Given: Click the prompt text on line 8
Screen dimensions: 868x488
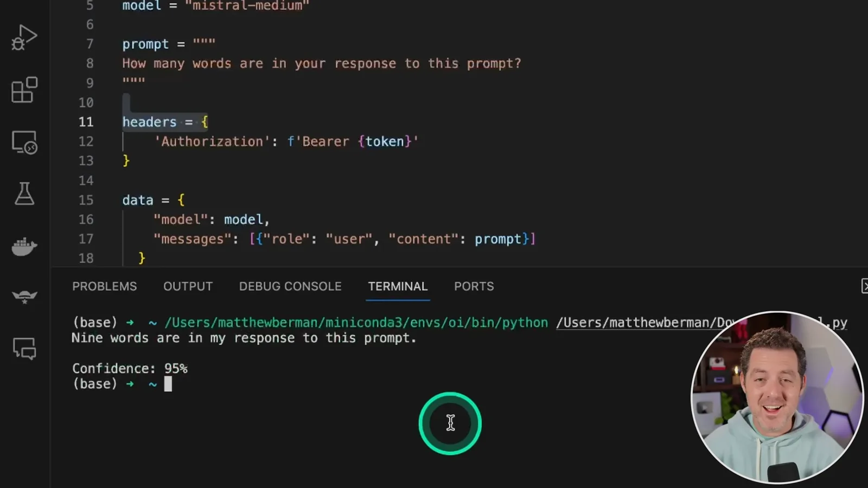Looking at the screenshot, I should [x=321, y=63].
